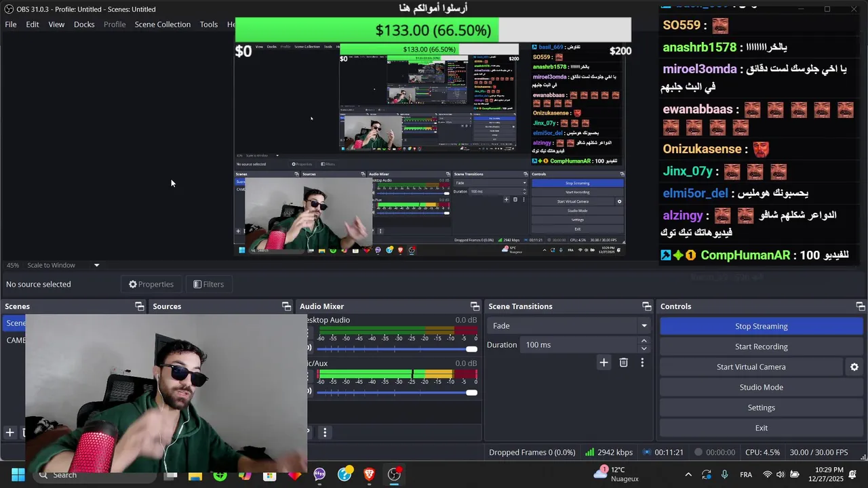Image resolution: width=868 pixels, height=488 pixels.
Task: Decrease transition duration with down arrow
Action: pyautogui.click(x=644, y=348)
